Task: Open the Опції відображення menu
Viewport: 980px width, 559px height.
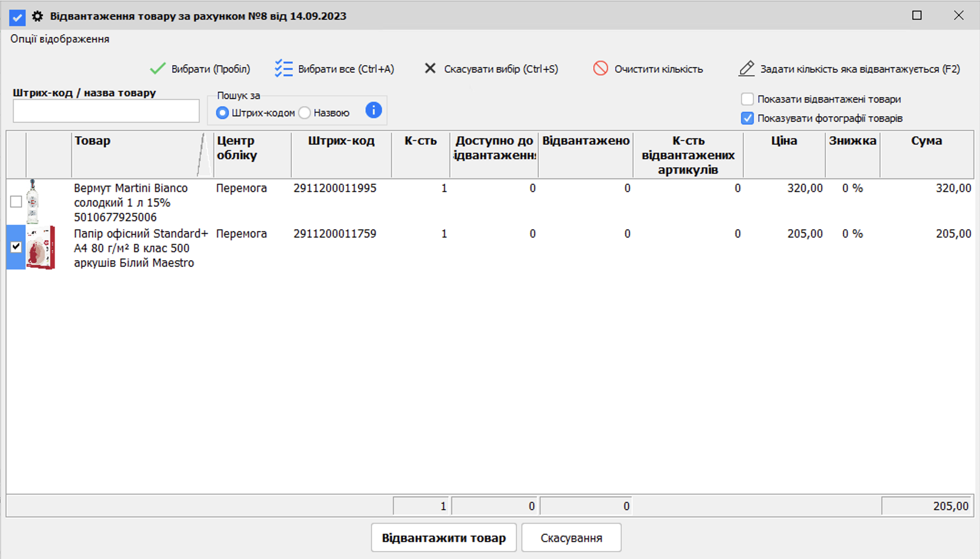Action: [60, 39]
